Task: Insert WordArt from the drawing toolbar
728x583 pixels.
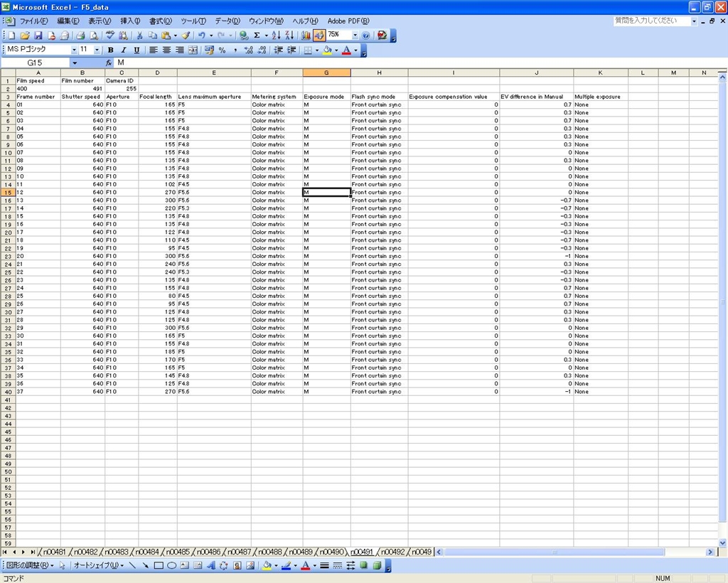Action: [x=210, y=566]
